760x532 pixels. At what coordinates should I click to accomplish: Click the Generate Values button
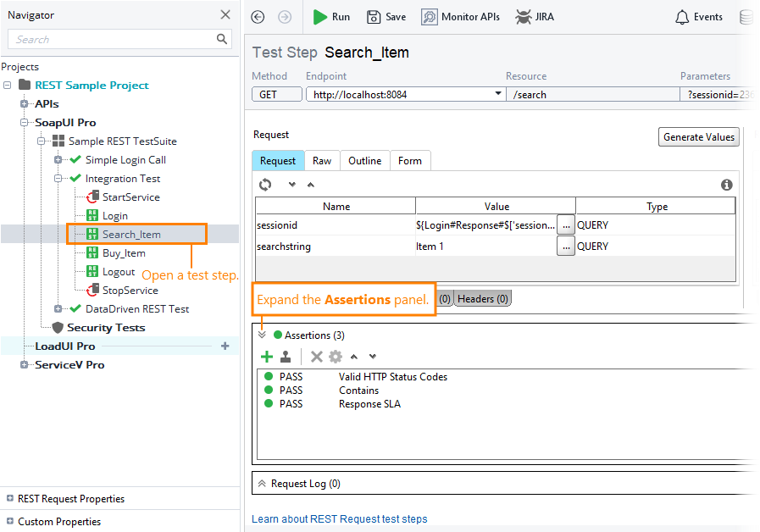click(698, 137)
